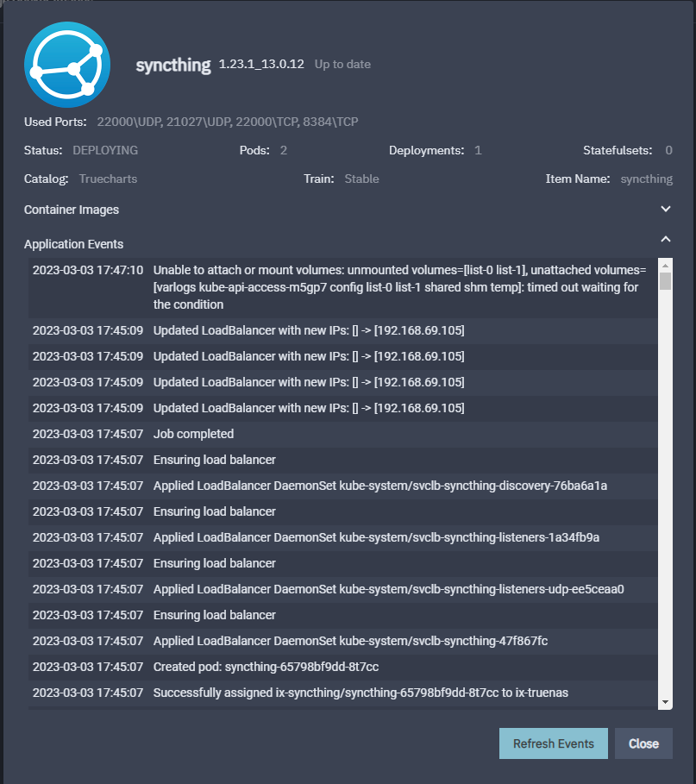Click the 'Job completed' event row
Viewport: 696px width, 784px height.
pyautogui.click(x=343, y=434)
